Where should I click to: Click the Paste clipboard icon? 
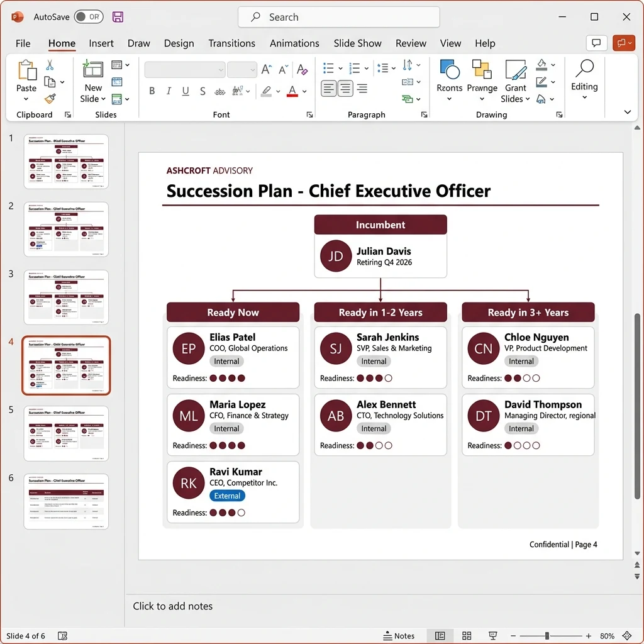27,70
